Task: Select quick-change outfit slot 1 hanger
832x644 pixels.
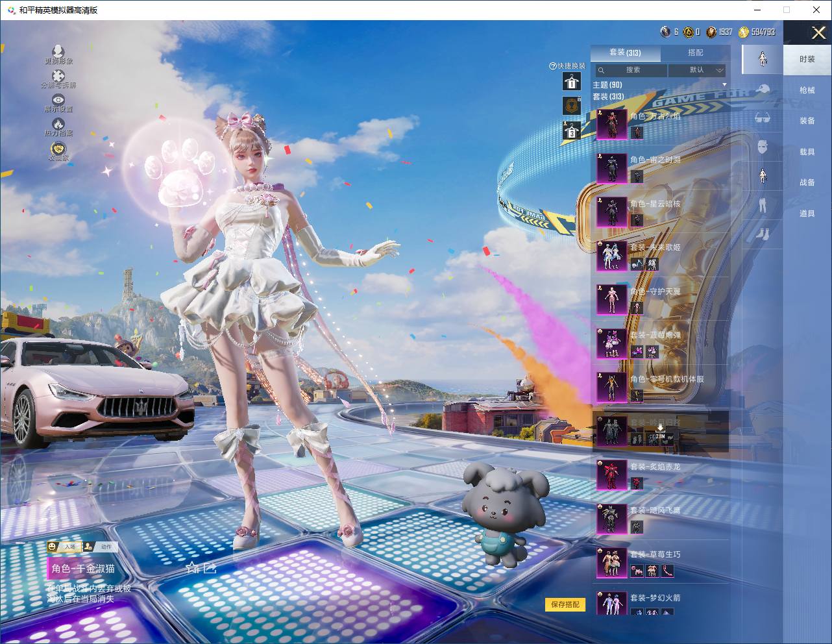Action: [571, 81]
